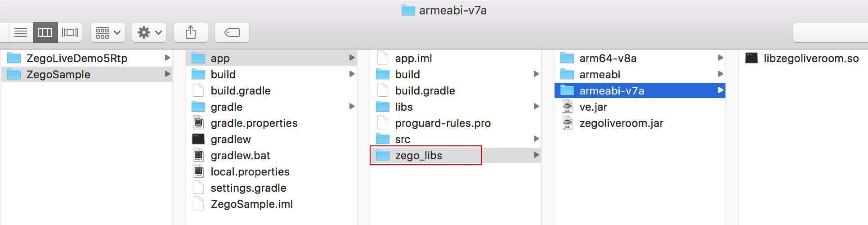
Task: Open the arrange-by grouping dropdown
Action: click(x=108, y=32)
